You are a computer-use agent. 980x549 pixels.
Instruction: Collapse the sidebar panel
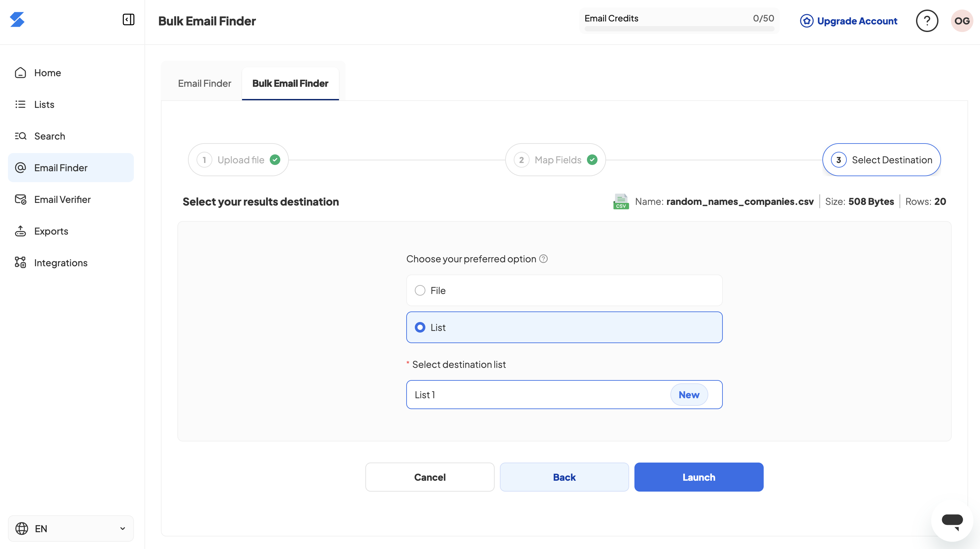point(128,19)
